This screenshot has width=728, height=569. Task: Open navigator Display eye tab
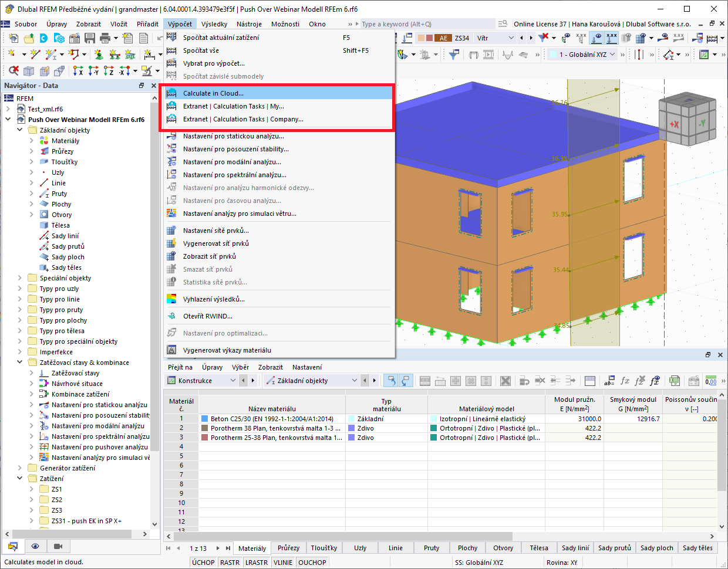coord(35,546)
